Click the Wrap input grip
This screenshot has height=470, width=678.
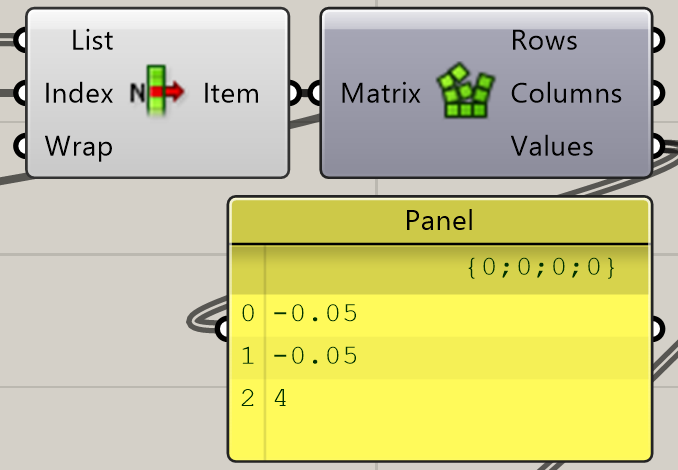(20, 146)
